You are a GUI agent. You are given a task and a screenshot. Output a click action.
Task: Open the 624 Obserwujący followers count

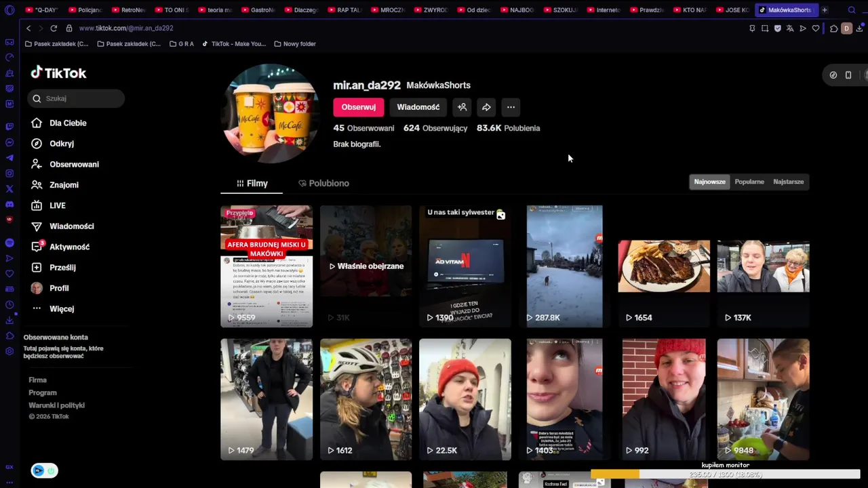pos(435,128)
